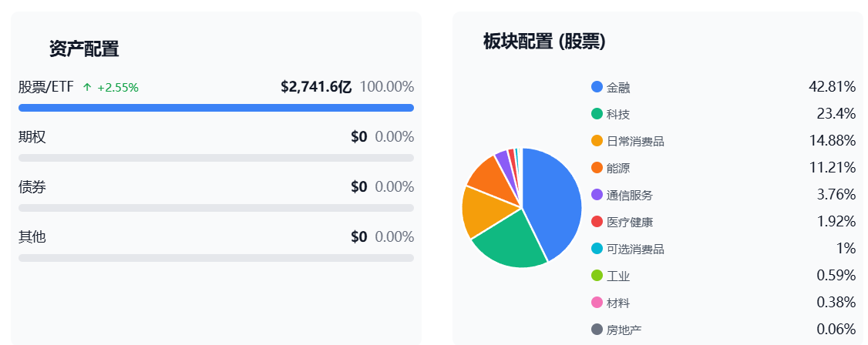Click the 其他 row label
868x345 pixels.
pos(32,236)
